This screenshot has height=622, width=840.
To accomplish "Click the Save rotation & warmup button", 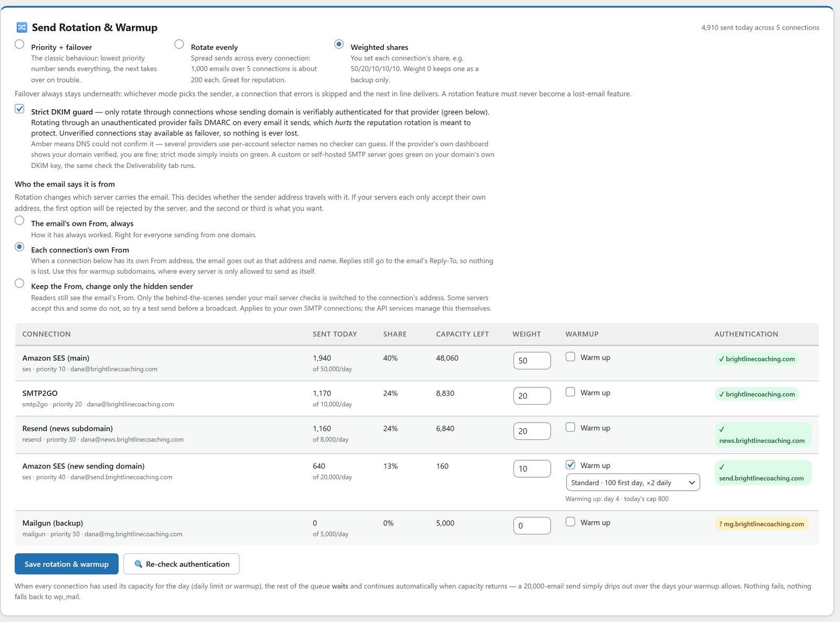I will click(67, 564).
